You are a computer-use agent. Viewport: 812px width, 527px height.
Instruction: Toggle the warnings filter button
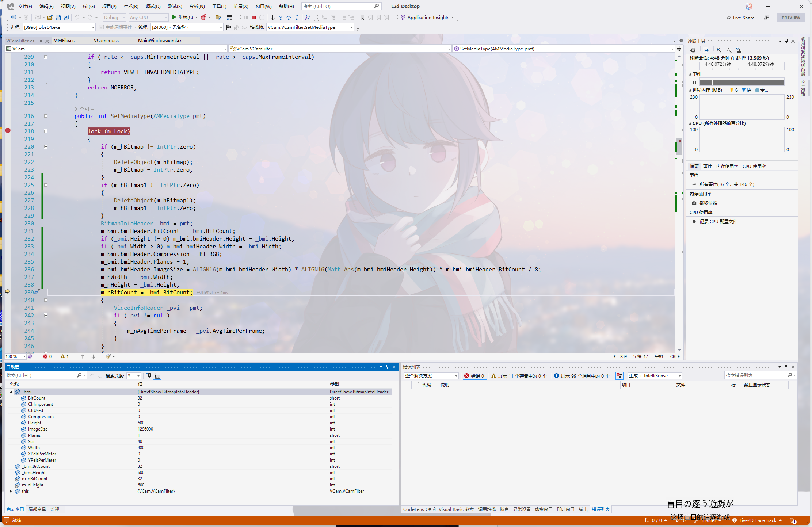[519, 376]
